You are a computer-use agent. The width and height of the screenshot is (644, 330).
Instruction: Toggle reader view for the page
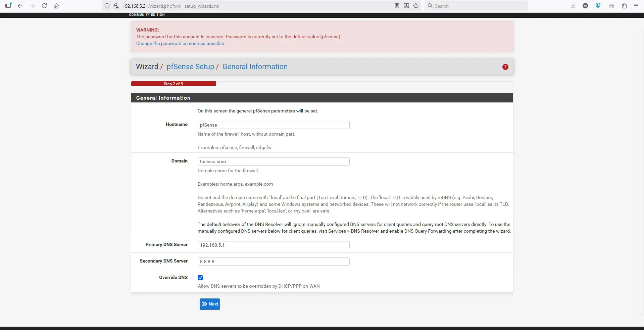point(397,6)
